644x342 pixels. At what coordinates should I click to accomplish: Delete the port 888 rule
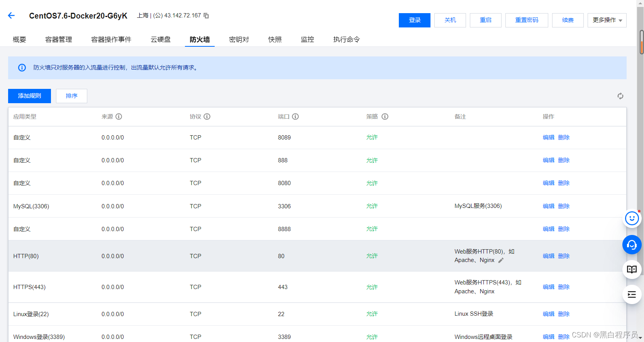point(564,160)
